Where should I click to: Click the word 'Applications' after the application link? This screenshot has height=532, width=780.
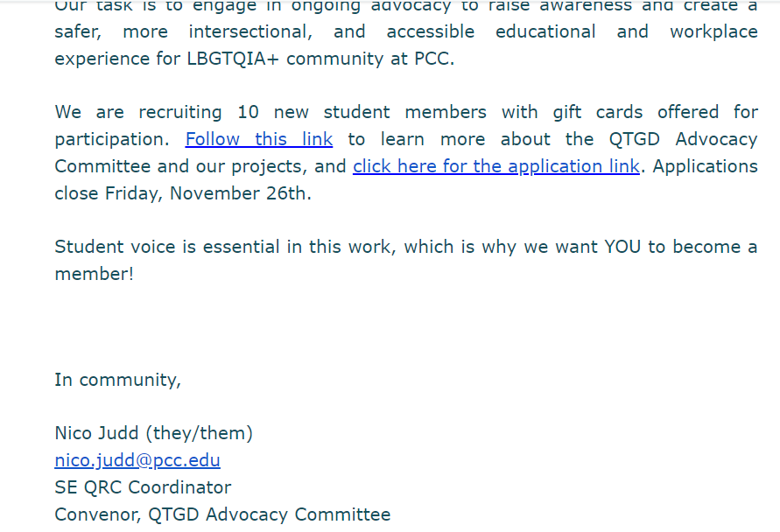[705, 166]
